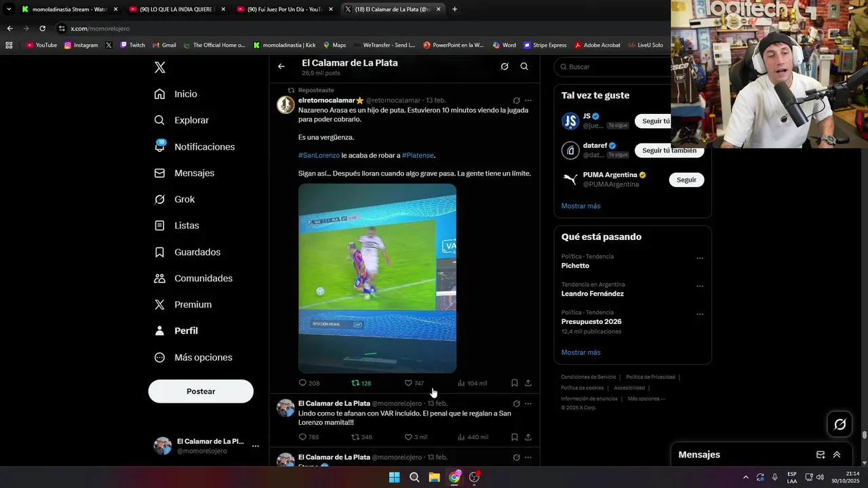Click the Postear button
This screenshot has width=868, height=488.
(201, 391)
